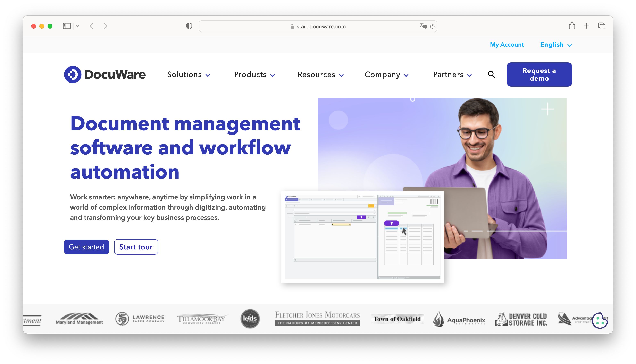The height and width of the screenshot is (364, 636).
Task: Toggle the Safari sidebar icon
Action: coord(67,26)
